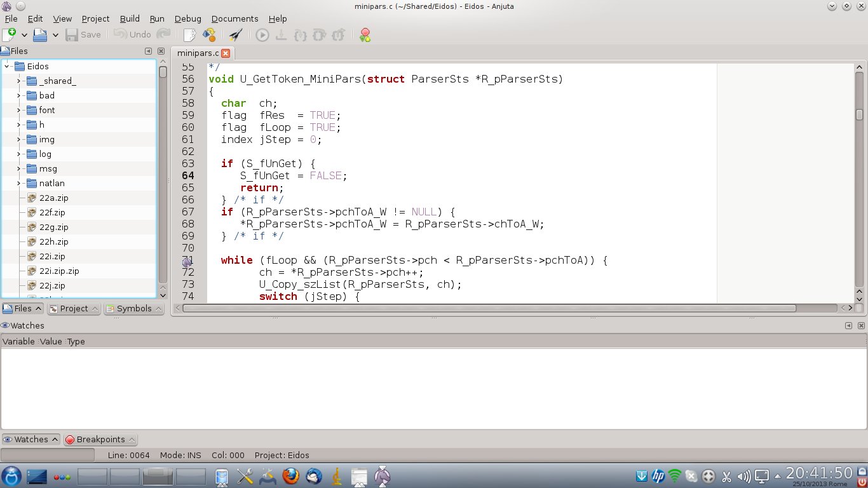This screenshot has width=868, height=488.
Task: Expand the bad folder
Action: [x=19, y=95]
